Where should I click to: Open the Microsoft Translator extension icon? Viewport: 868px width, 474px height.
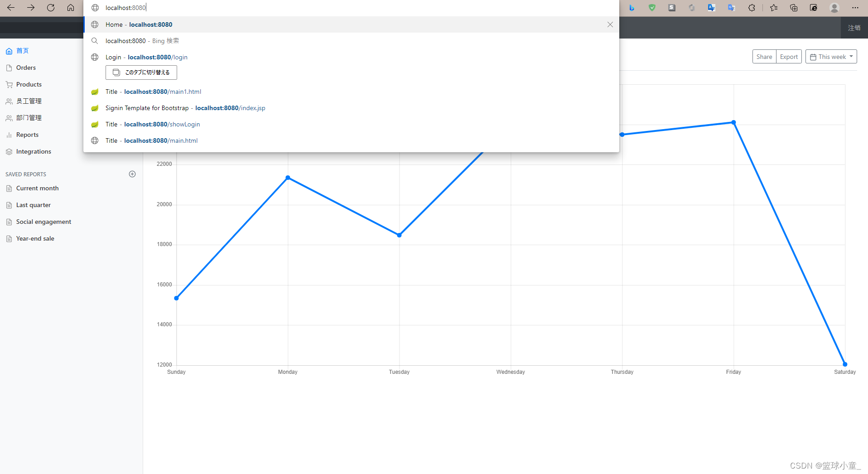coord(712,8)
